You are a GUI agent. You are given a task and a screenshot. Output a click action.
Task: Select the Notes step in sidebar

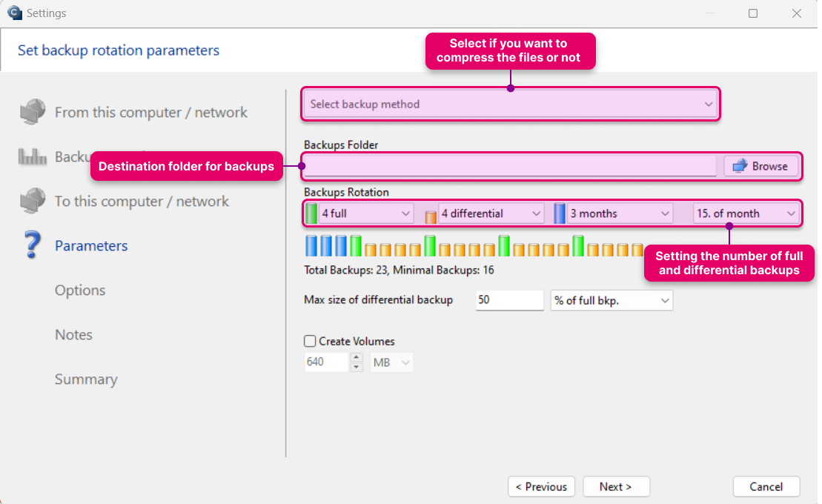point(73,334)
